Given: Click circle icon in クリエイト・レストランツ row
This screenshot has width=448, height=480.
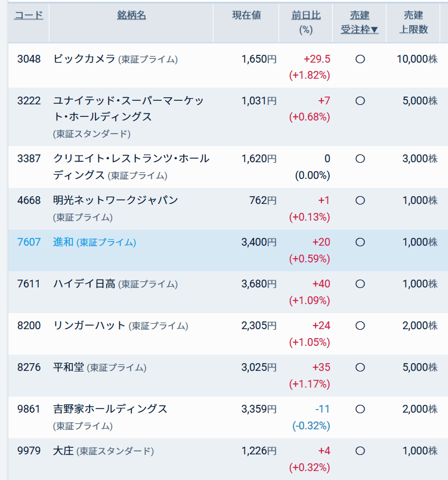Looking at the screenshot, I should (x=360, y=159).
